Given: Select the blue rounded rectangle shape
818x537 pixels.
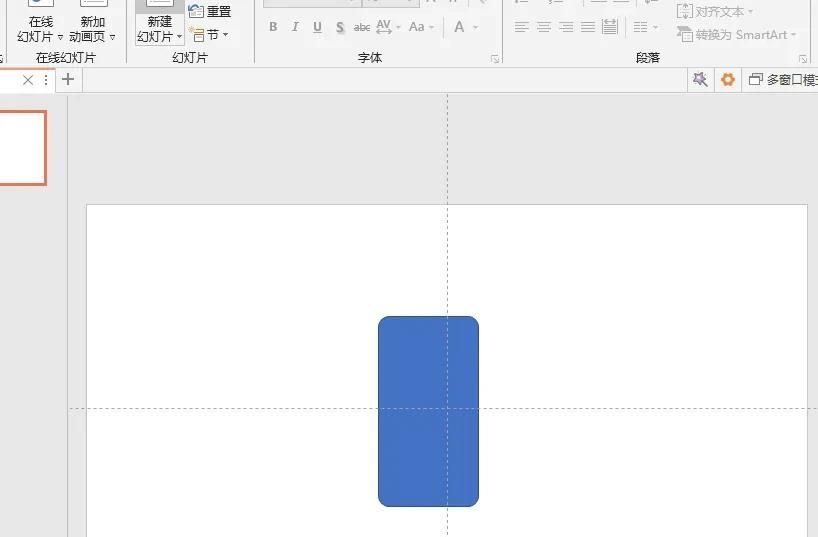Looking at the screenshot, I should click(x=428, y=411).
